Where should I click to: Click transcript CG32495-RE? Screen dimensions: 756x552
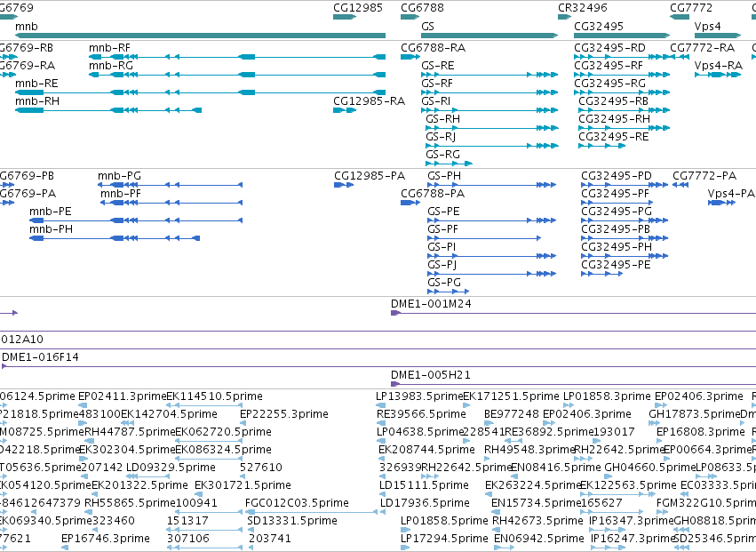coord(601,146)
